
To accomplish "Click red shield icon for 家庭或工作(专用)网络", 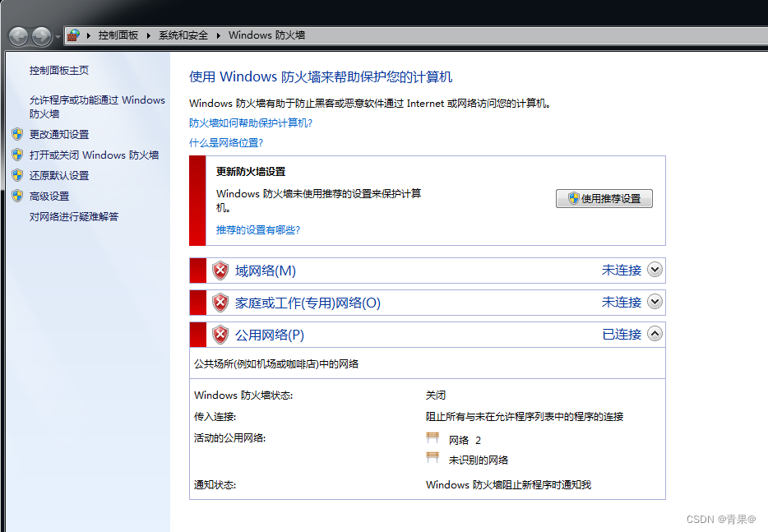I will 220,303.
